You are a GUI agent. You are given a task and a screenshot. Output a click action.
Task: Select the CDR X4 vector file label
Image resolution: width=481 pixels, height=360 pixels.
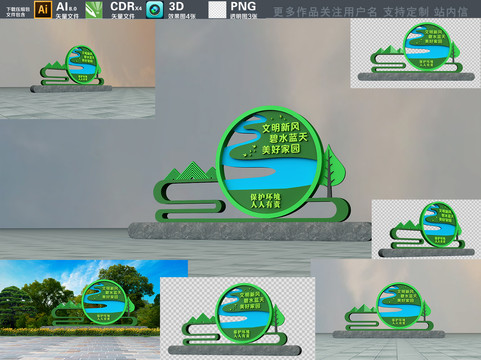126,10
